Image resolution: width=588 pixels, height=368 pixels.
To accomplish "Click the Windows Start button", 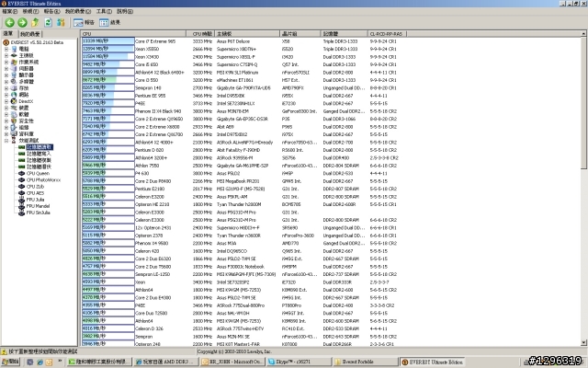I will pos(10,362).
